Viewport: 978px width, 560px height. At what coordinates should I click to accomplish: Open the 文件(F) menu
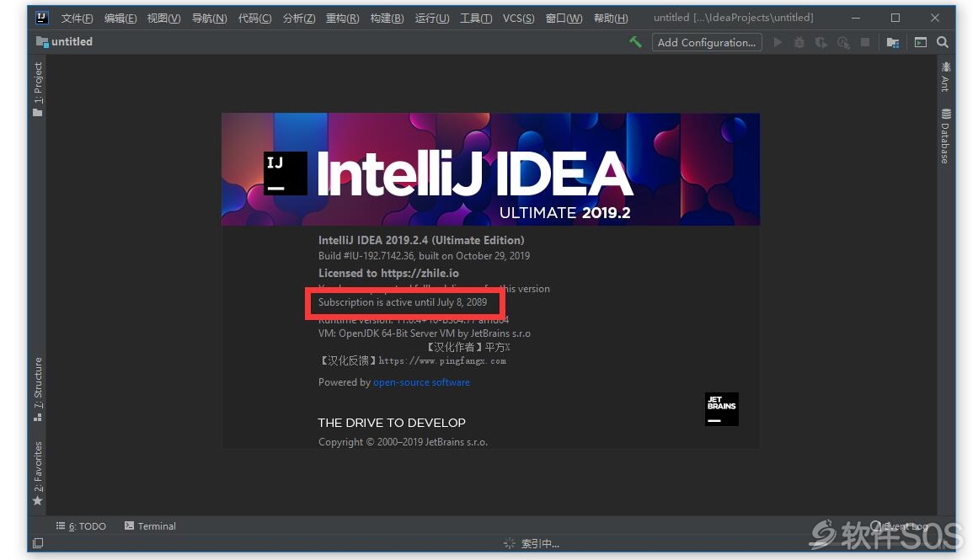(x=77, y=18)
